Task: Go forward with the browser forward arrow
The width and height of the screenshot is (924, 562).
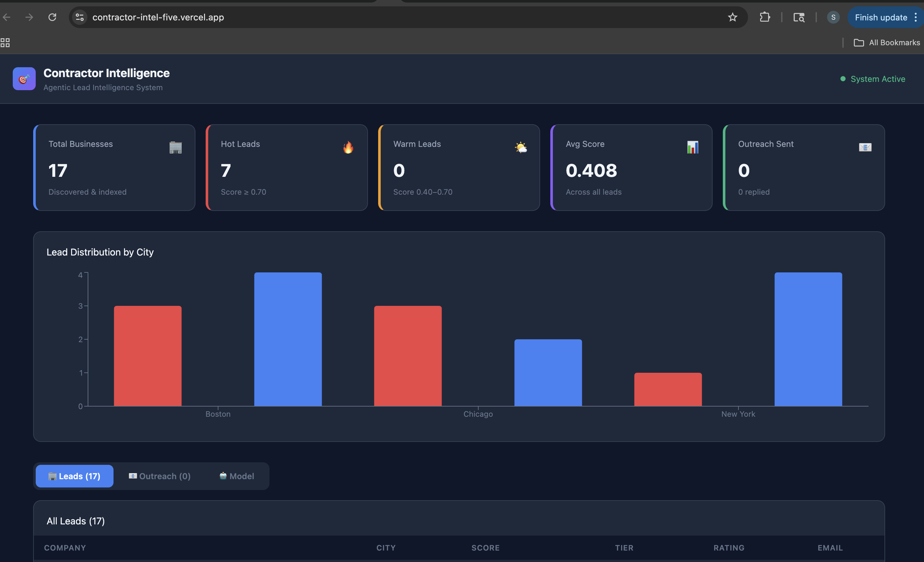Action: (x=29, y=17)
